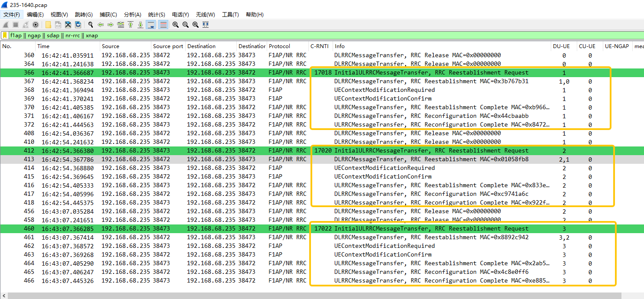644x299 pixels.
Task: Select packet 465 RRC Reconfiguration MAC=0x4c8e0ff6
Action: tap(322, 272)
